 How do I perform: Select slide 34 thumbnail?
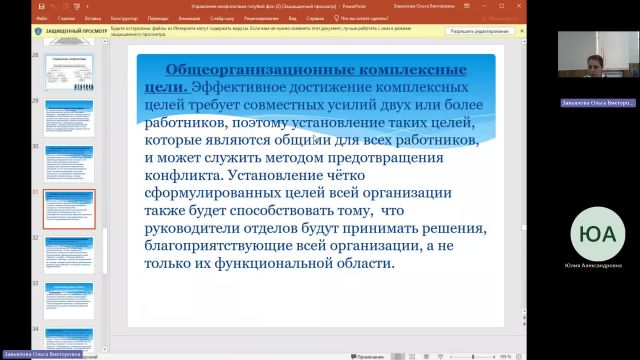[x=69, y=340]
